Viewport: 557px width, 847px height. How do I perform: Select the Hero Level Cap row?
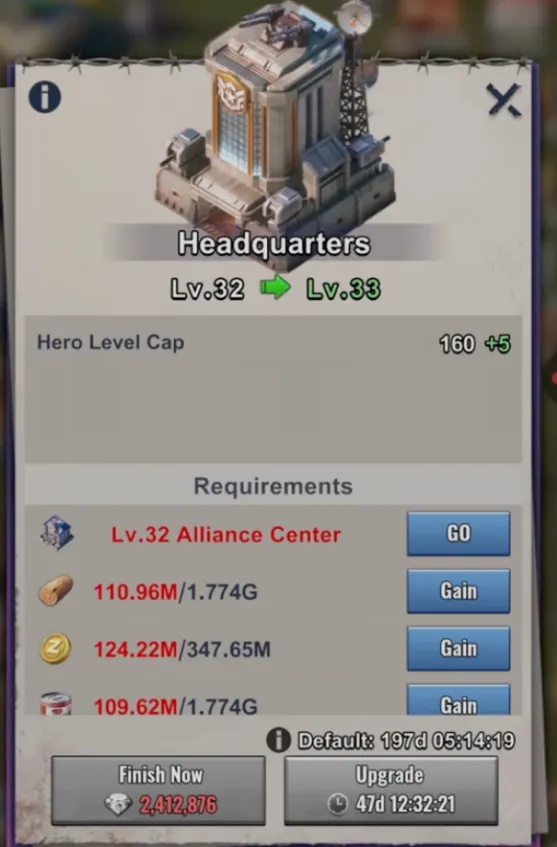[273, 344]
